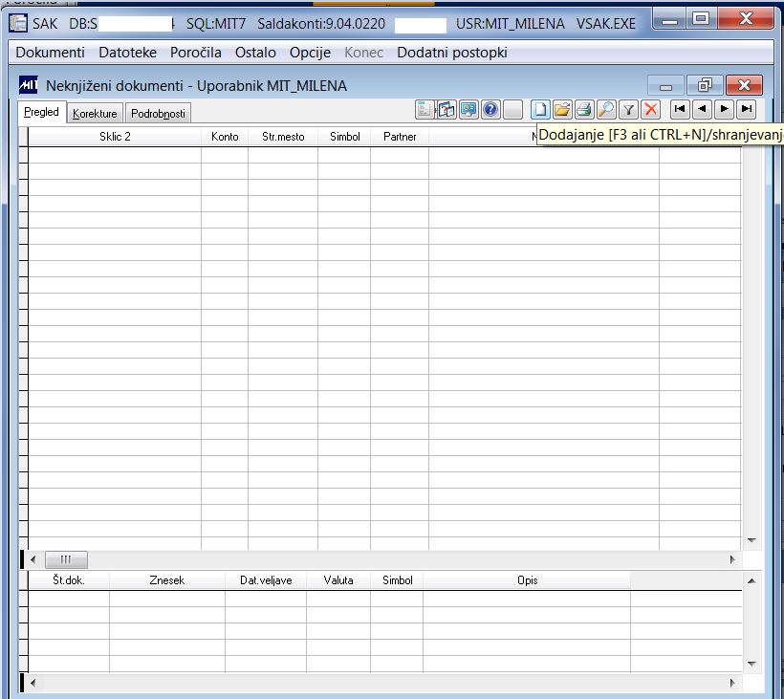The height and width of the screenshot is (699, 784).
Task: Click the blank toolbar button beside help
Action: point(512,110)
